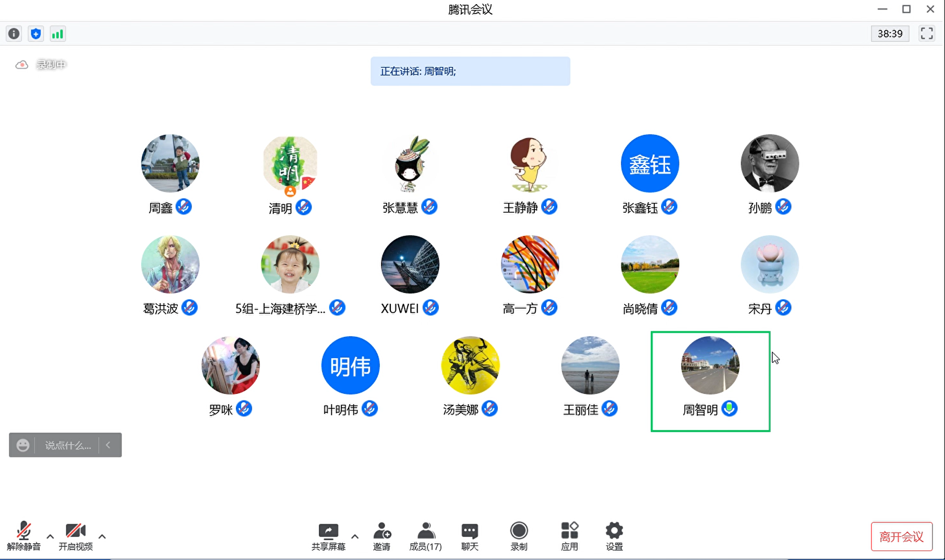Open the apps icon

coord(569,536)
